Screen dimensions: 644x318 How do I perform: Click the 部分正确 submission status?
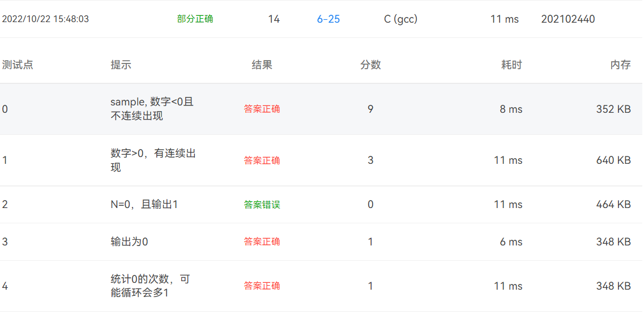coord(195,19)
